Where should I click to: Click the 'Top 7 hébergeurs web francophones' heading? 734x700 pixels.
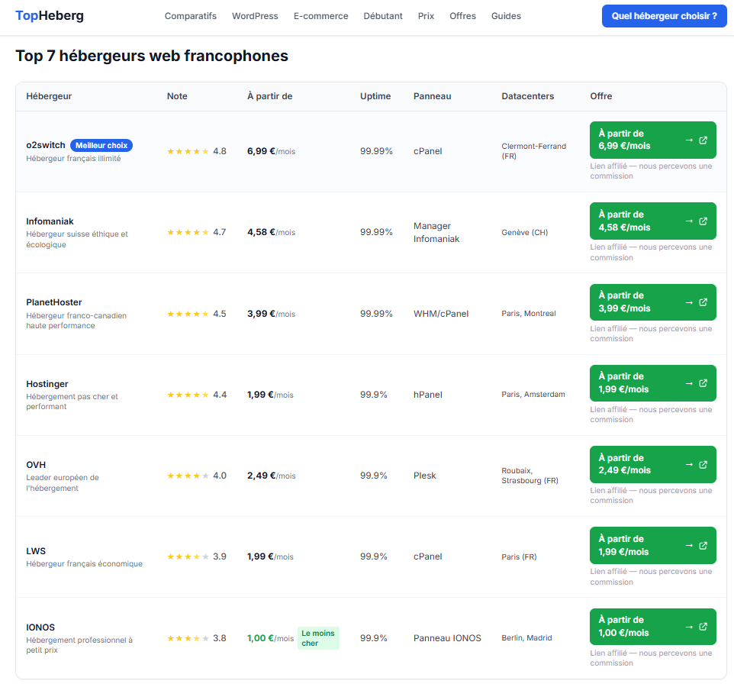click(152, 56)
